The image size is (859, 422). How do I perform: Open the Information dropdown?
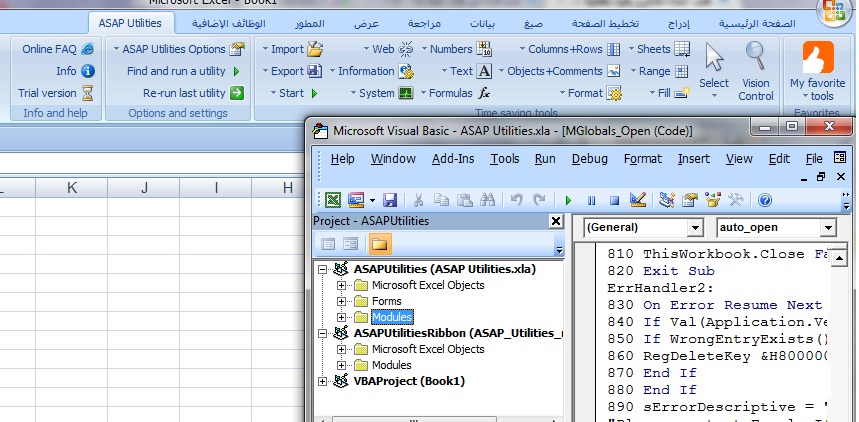tap(371, 71)
